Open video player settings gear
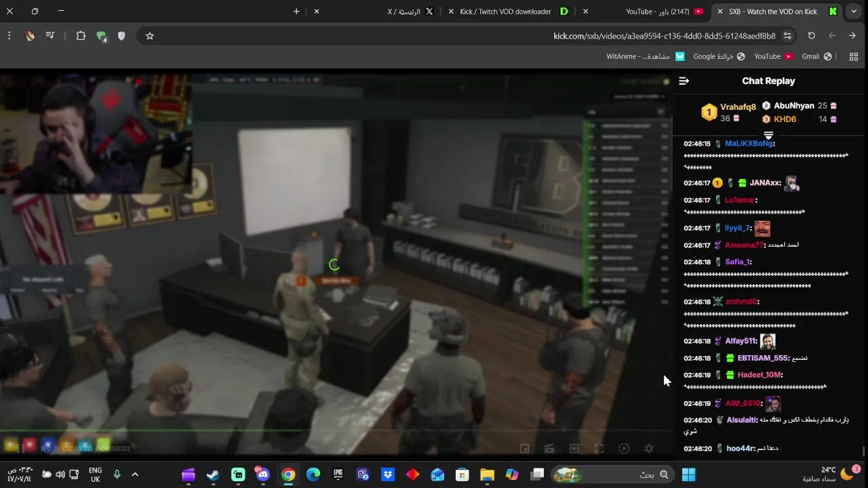The width and height of the screenshot is (868, 488). point(649,449)
